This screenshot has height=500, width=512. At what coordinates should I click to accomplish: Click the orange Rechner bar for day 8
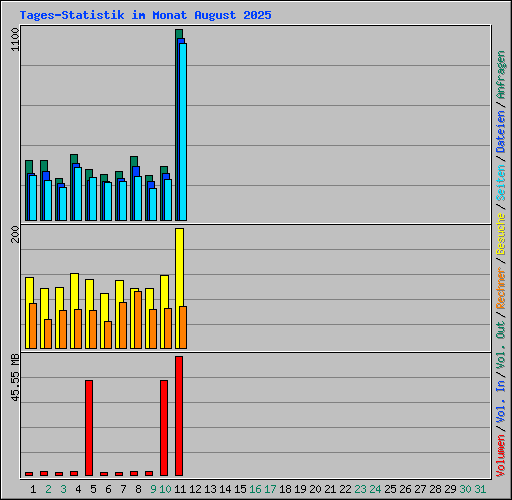(x=138, y=320)
